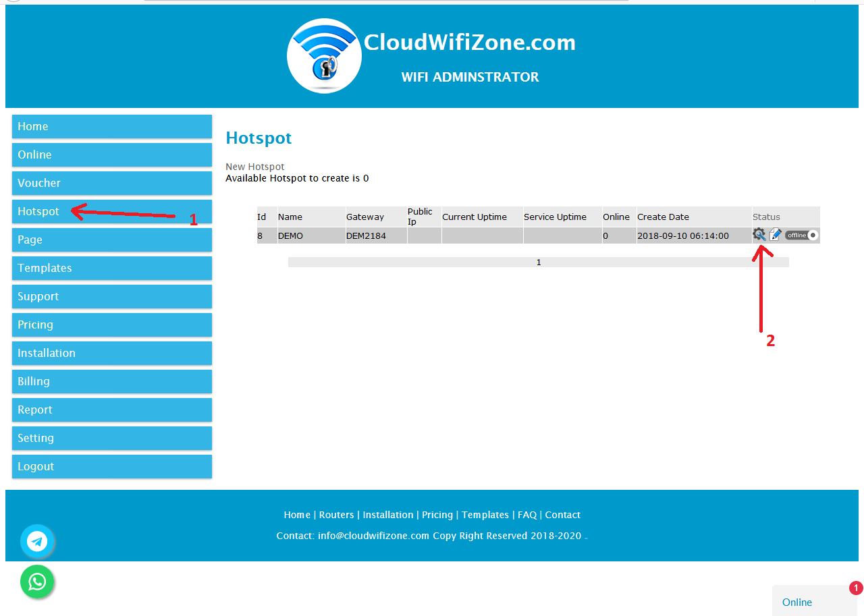Click the red notification badge on chat
This screenshot has width=864, height=616.
(856, 588)
